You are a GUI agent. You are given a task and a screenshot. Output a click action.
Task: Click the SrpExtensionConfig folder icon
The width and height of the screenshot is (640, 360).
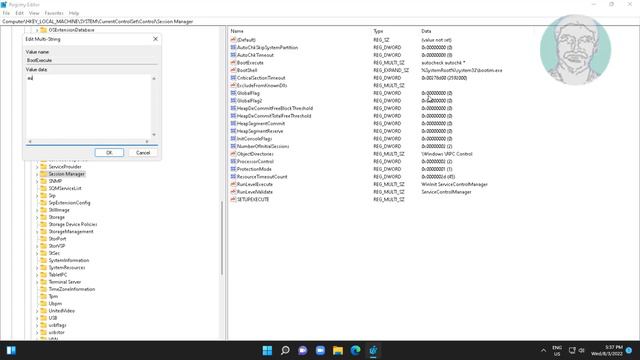tap(44, 202)
